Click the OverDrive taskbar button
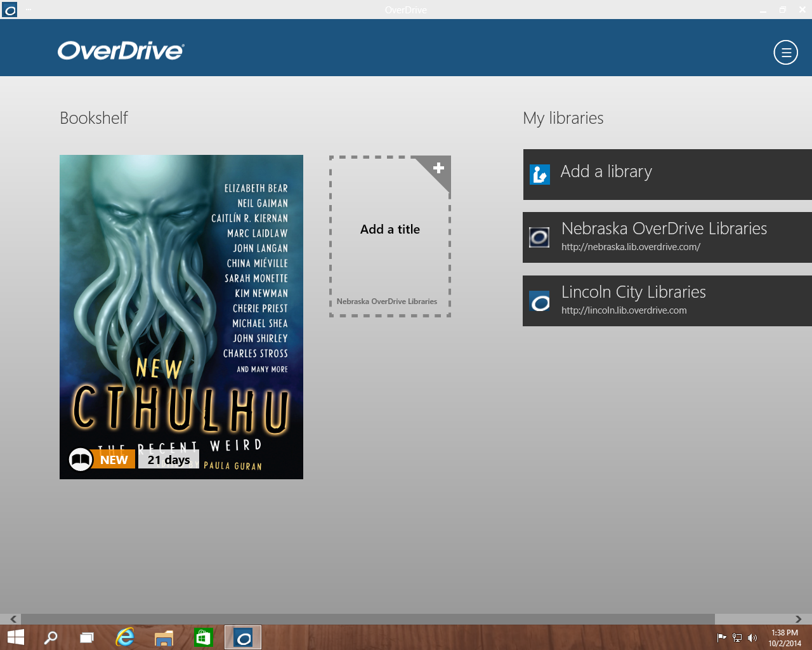Viewport: 812px width, 650px height. (x=243, y=637)
